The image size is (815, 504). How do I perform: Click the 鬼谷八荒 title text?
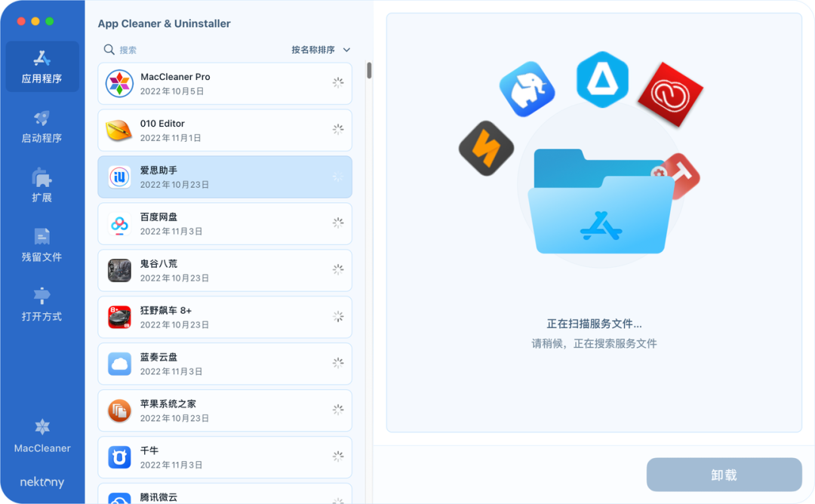[158, 264]
